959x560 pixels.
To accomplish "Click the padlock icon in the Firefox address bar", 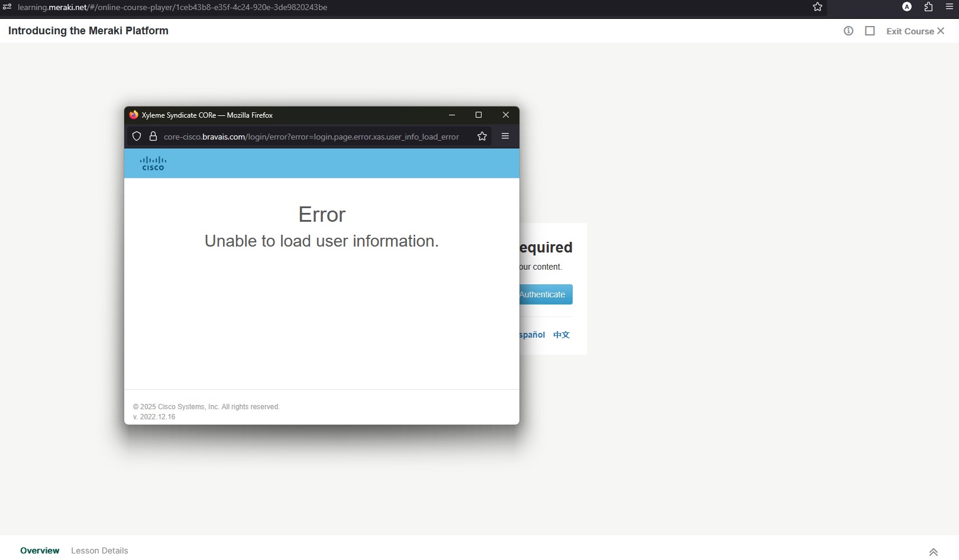I will click(x=153, y=137).
